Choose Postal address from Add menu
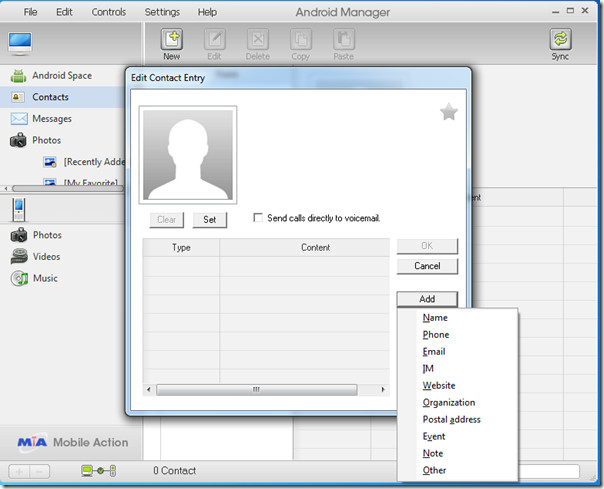 pyautogui.click(x=451, y=419)
